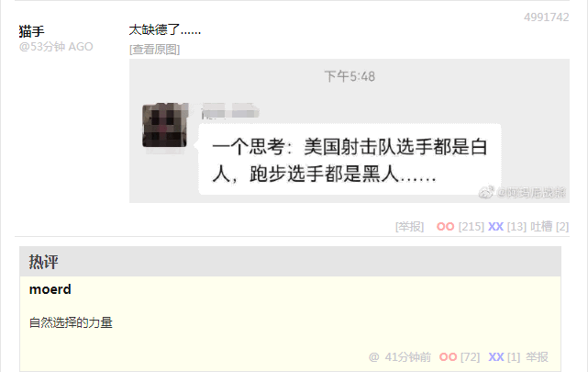Screen dimensions: 588x372
Task: Report the post via 举报 link
Action: coord(409,227)
